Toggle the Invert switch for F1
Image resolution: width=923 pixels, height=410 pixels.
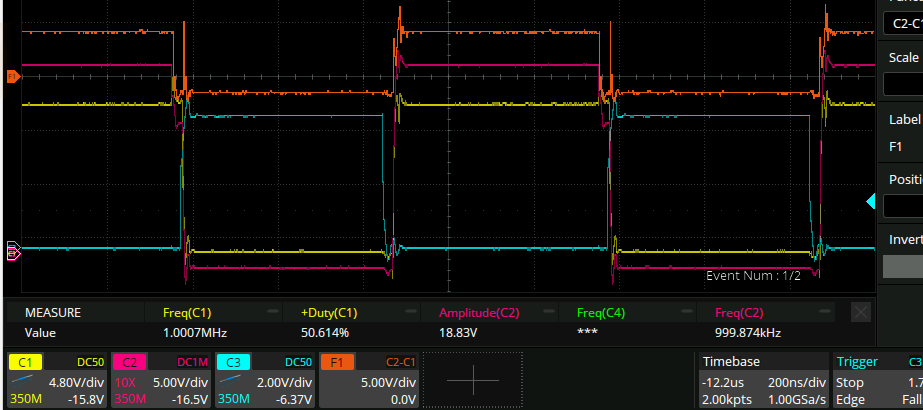902,266
